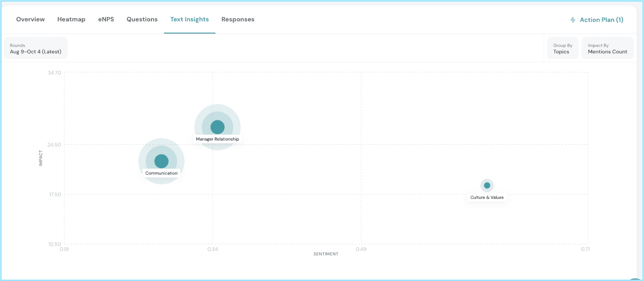Select the Manager Relationship bubble circle
644x281 pixels.
coord(217,127)
